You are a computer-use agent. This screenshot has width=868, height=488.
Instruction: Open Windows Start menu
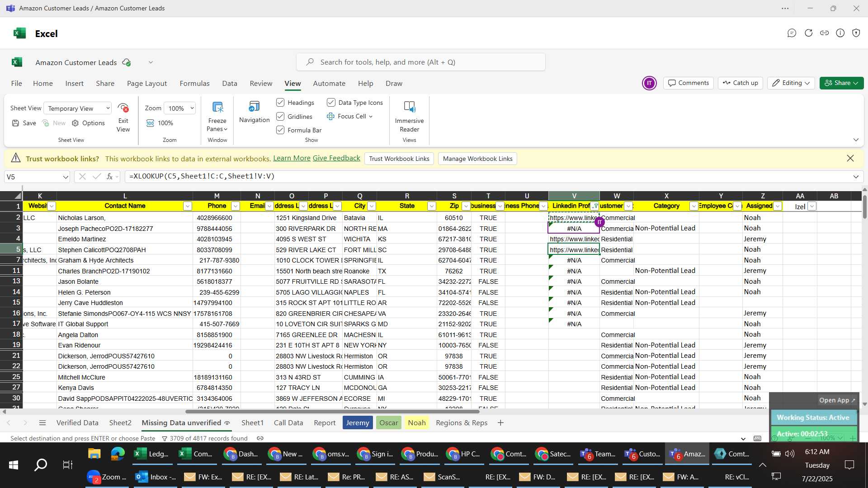pos(14,465)
